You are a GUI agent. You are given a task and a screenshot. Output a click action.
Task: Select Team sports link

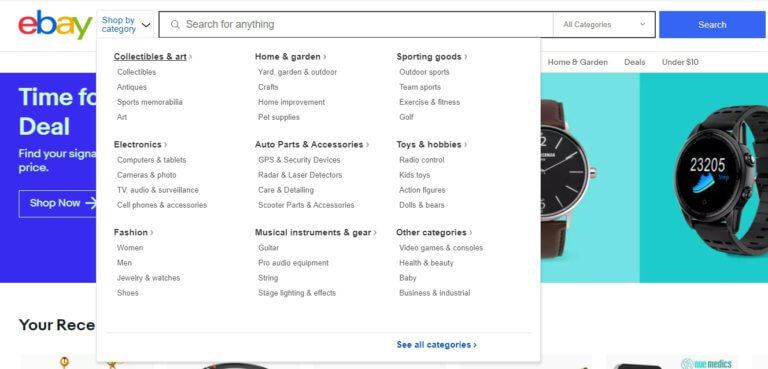click(420, 87)
